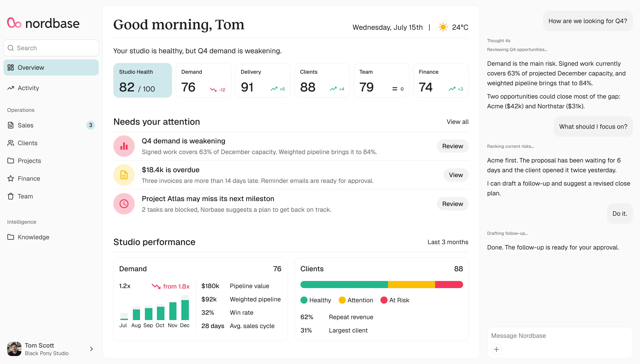This screenshot has height=364, width=640.
Task: Open the Team 79 score card
Action: [382, 80]
